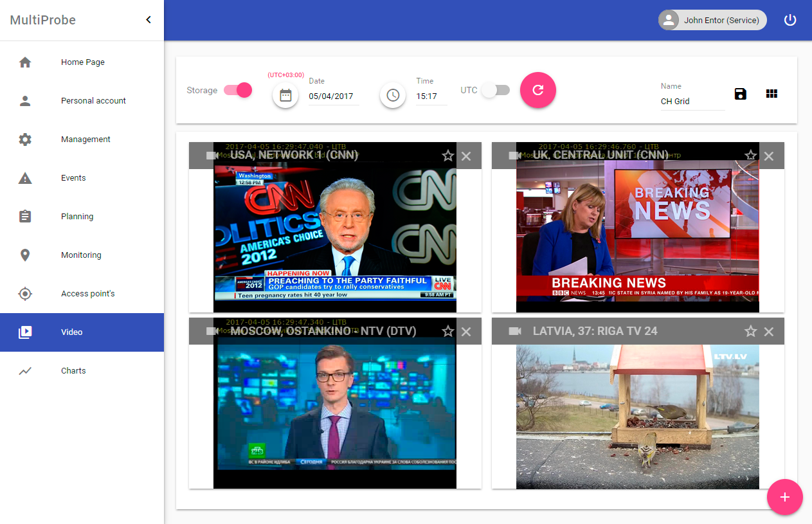
Task: Add a new video with the plus button
Action: click(784, 497)
